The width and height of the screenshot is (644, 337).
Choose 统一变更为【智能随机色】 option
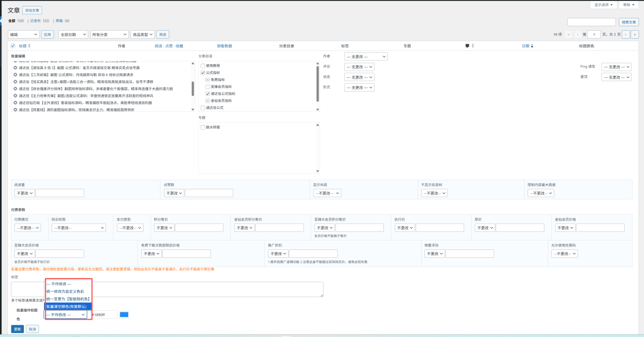(68, 299)
